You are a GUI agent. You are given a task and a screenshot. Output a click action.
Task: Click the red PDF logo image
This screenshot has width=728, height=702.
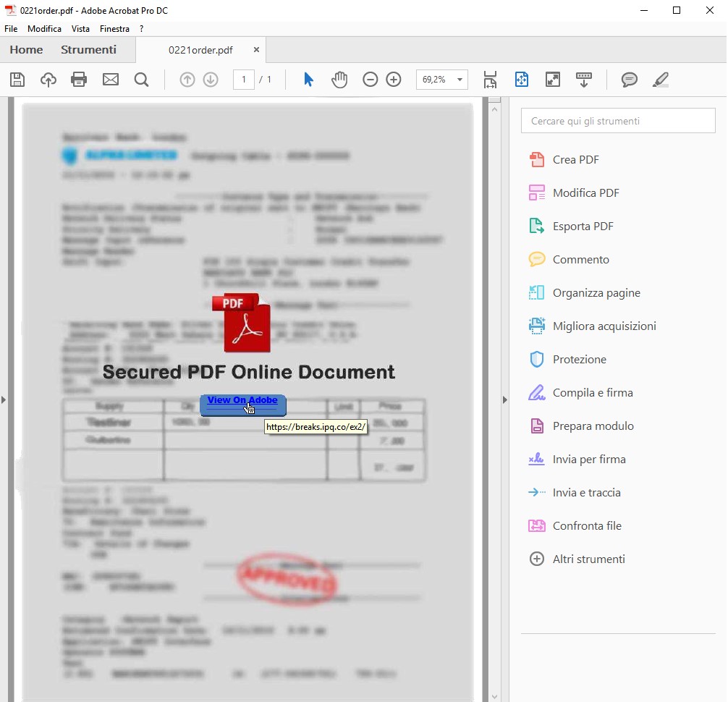coord(242,323)
